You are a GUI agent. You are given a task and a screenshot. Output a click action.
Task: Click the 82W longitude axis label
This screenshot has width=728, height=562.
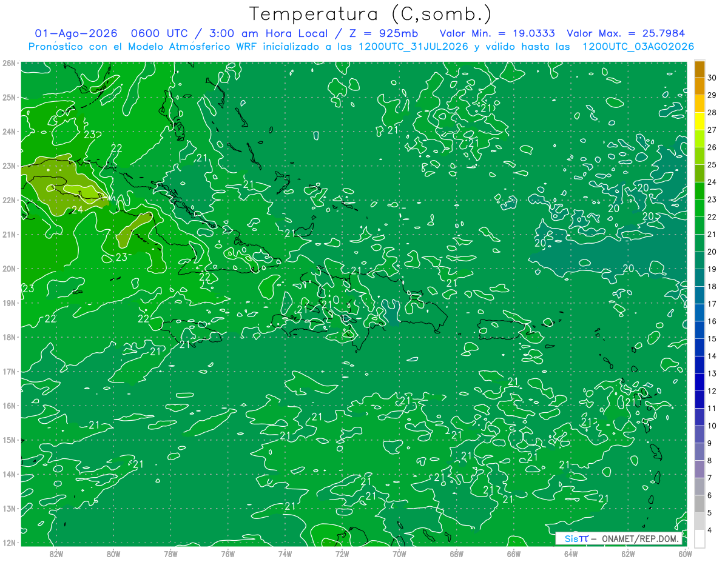pos(56,554)
